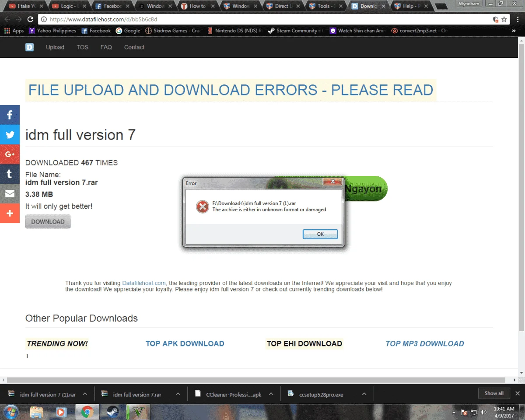Expand options for the ccsetup528pro.exe download
Image resolution: width=525 pixels, height=420 pixels.
point(364,394)
